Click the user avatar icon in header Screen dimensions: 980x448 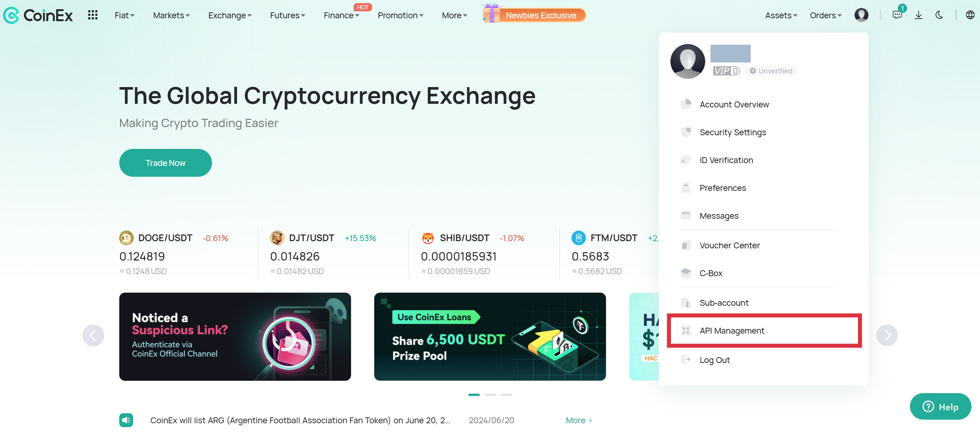tap(861, 15)
